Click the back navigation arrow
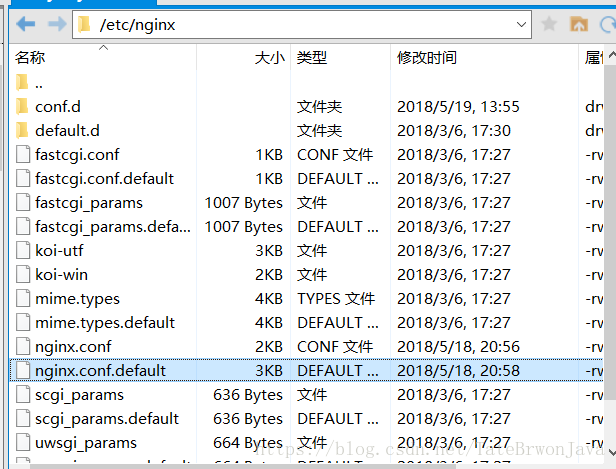Viewport: 616px width, 469px height. pyautogui.click(x=26, y=24)
